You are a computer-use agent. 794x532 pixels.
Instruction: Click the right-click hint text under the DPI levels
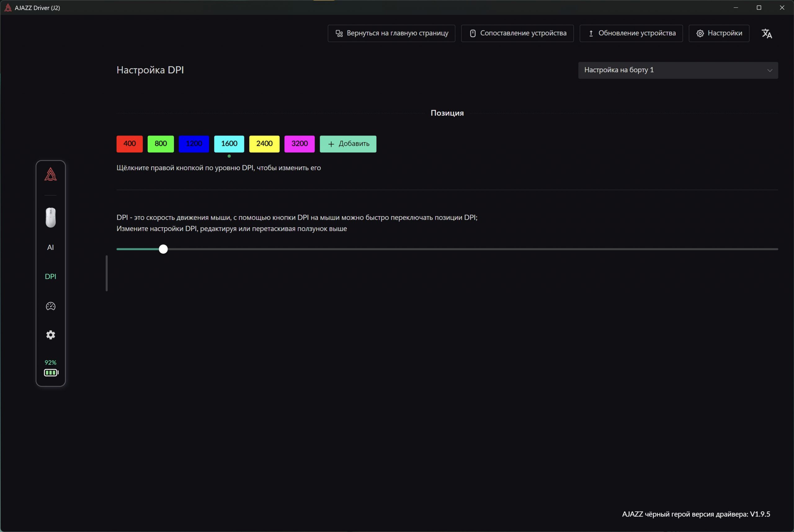[x=219, y=168]
